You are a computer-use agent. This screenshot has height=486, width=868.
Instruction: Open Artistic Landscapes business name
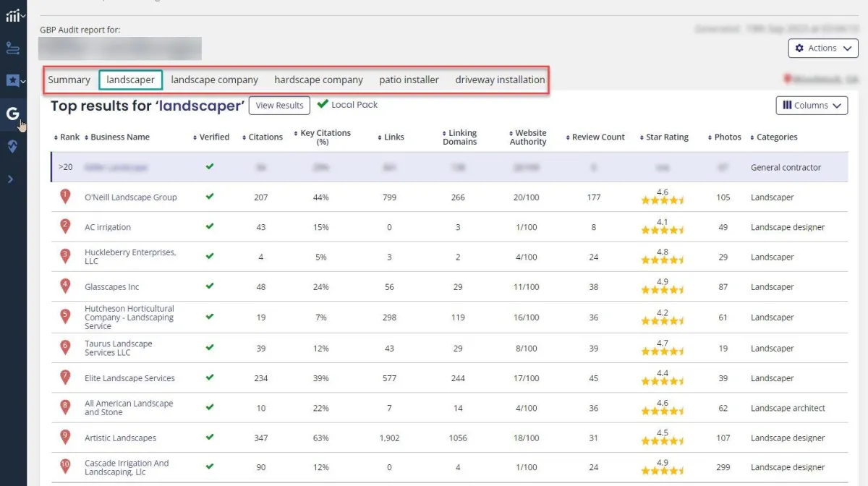pos(120,438)
